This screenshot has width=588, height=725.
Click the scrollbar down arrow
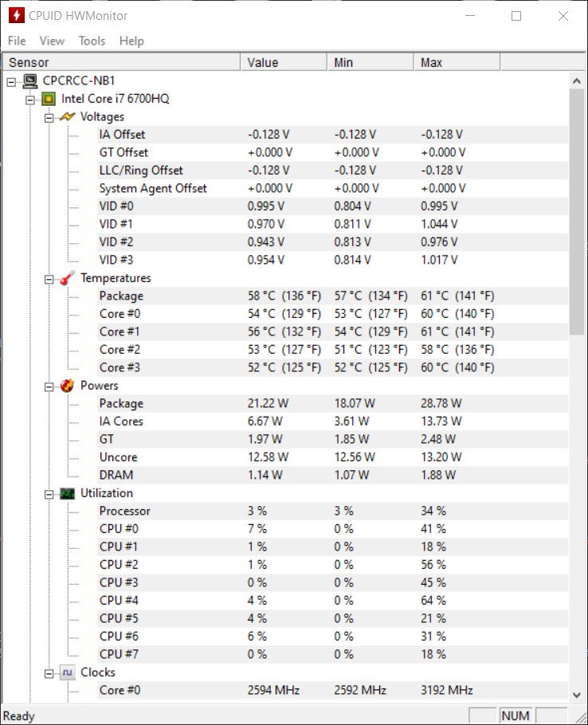point(577,694)
